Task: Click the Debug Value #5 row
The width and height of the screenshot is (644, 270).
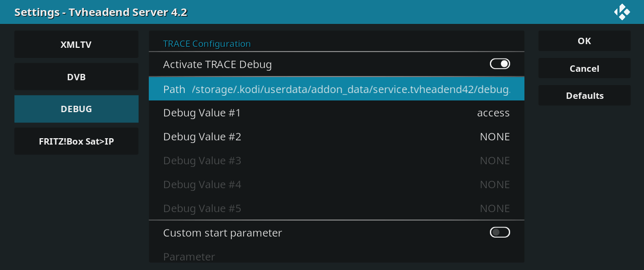Action: click(336, 208)
